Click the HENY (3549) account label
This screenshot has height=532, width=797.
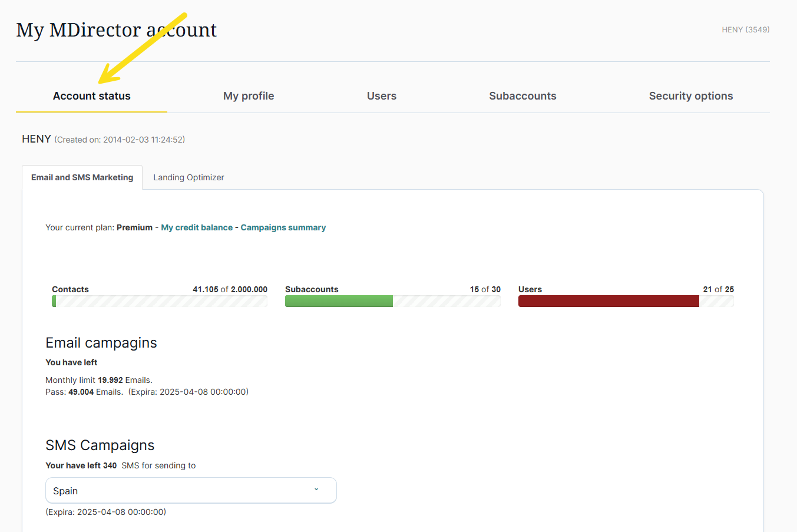click(746, 29)
